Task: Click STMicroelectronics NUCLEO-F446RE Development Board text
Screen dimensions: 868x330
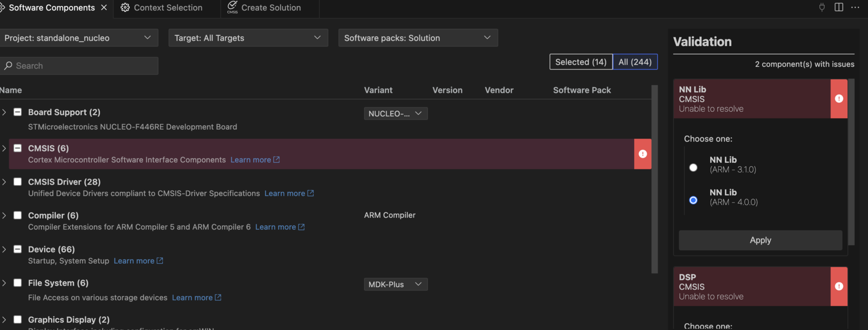Action: coord(132,126)
